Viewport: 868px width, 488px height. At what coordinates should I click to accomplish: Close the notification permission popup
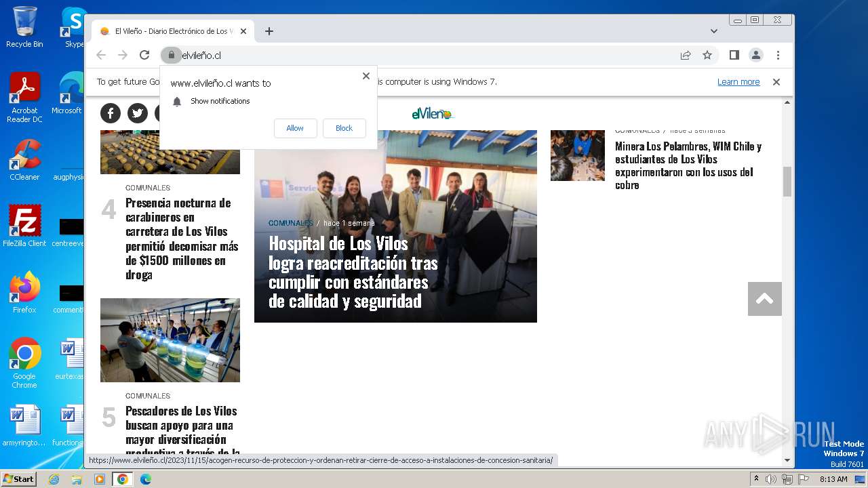coord(366,76)
